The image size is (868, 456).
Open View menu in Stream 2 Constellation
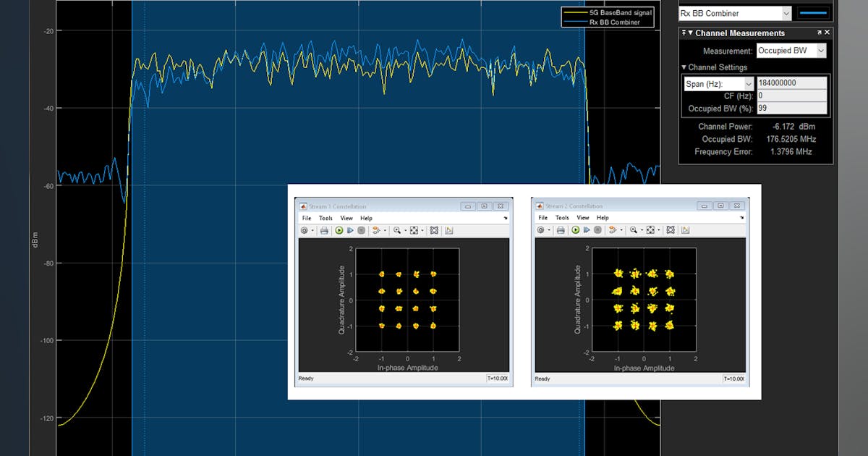tap(582, 218)
